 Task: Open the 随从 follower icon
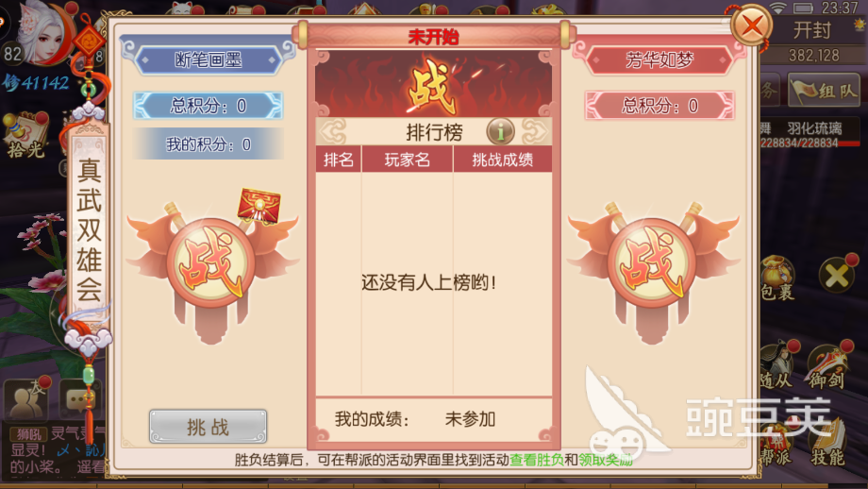(777, 365)
